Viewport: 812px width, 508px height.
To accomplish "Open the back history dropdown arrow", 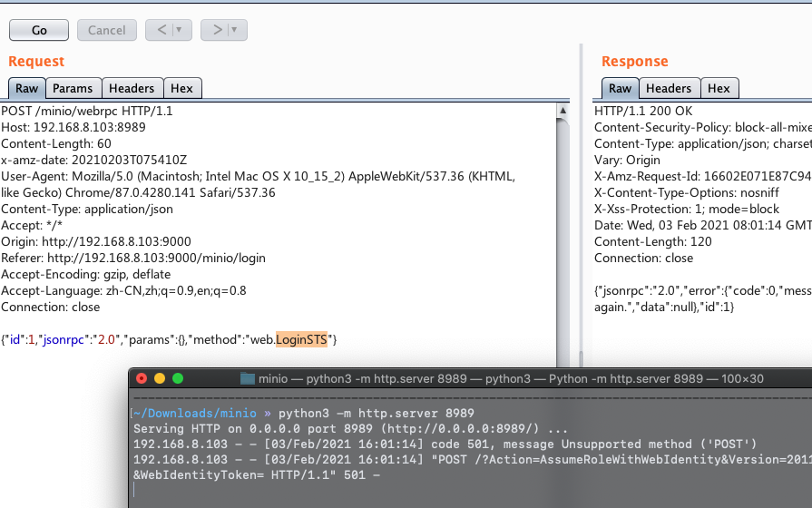I will (179, 30).
